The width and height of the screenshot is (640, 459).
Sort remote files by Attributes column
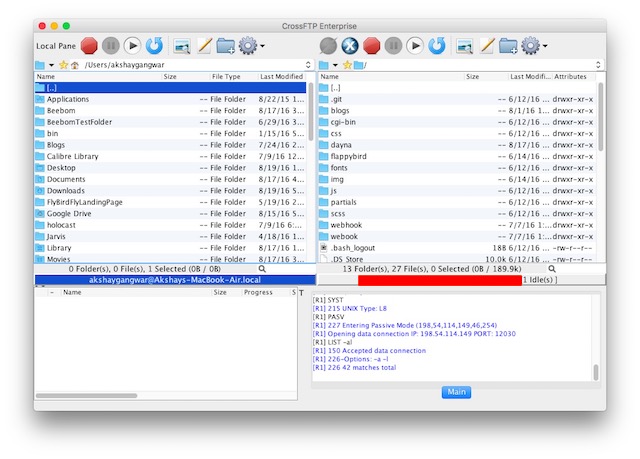coord(573,76)
